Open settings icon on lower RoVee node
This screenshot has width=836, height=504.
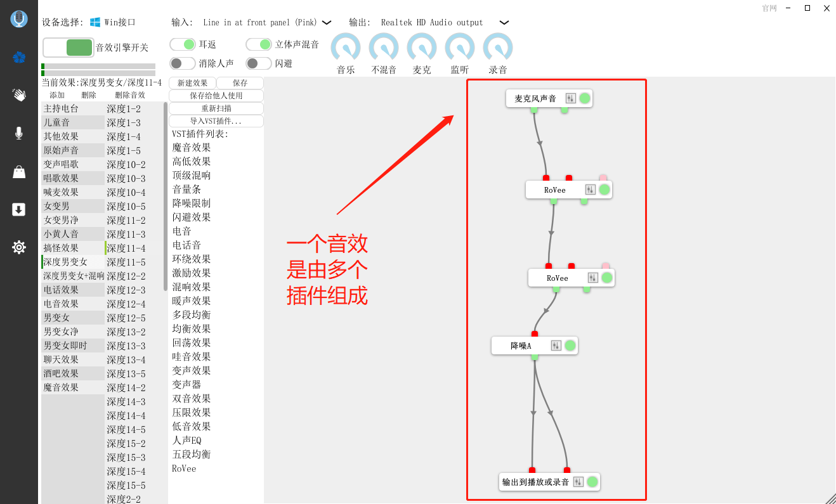592,278
